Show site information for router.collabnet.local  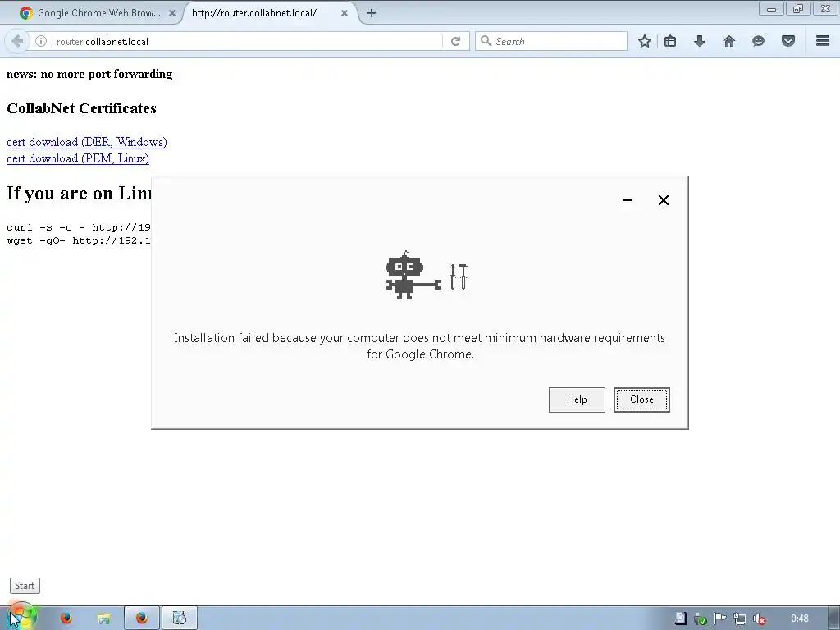[41, 41]
